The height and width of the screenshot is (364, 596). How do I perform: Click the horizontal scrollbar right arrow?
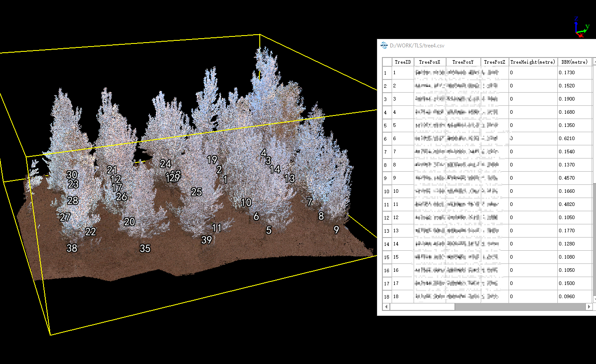pos(588,307)
